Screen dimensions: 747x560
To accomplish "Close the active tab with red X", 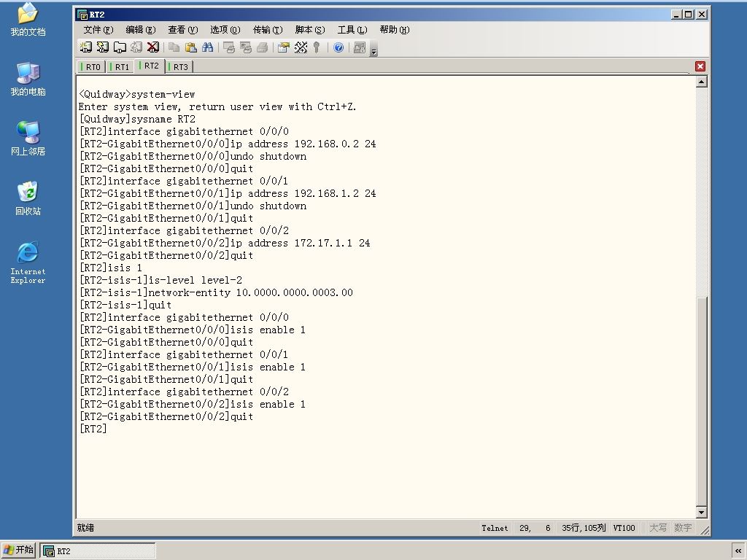I will tap(700, 66).
